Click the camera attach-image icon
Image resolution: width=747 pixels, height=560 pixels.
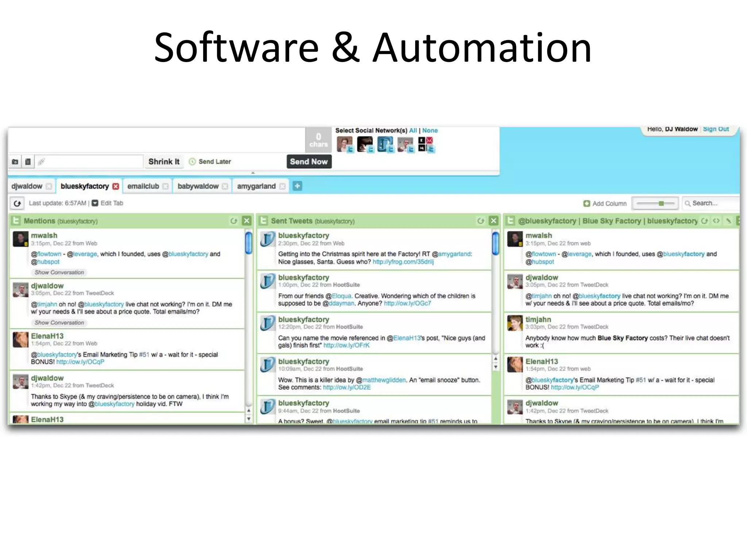[15, 162]
